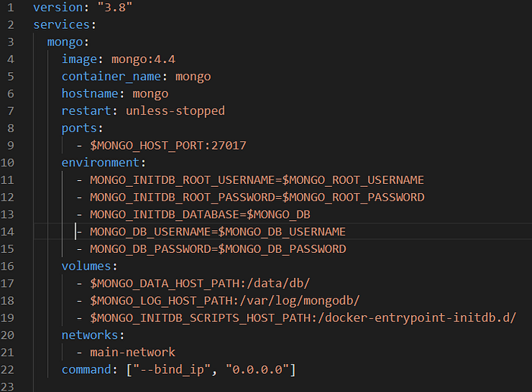Click the "mongo" service name on line 3
Screen dimensions: 532x392
(x=65, y=42)
